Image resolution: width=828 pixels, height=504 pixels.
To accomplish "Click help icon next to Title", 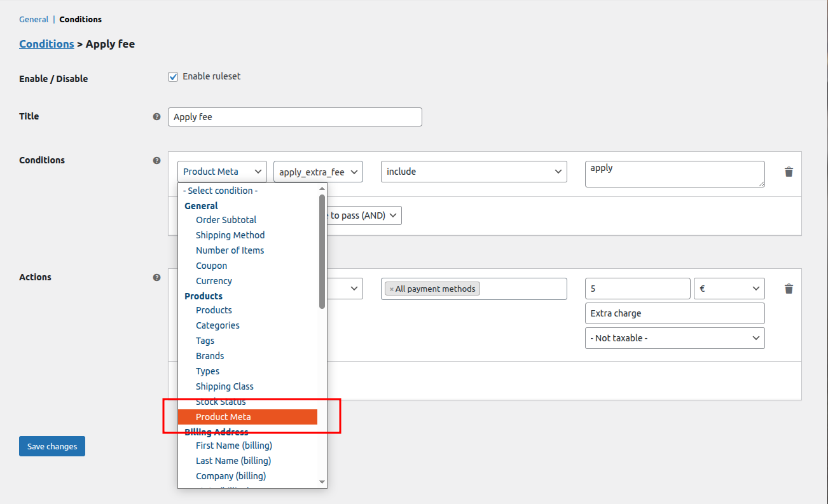I will tap(156, 117).
